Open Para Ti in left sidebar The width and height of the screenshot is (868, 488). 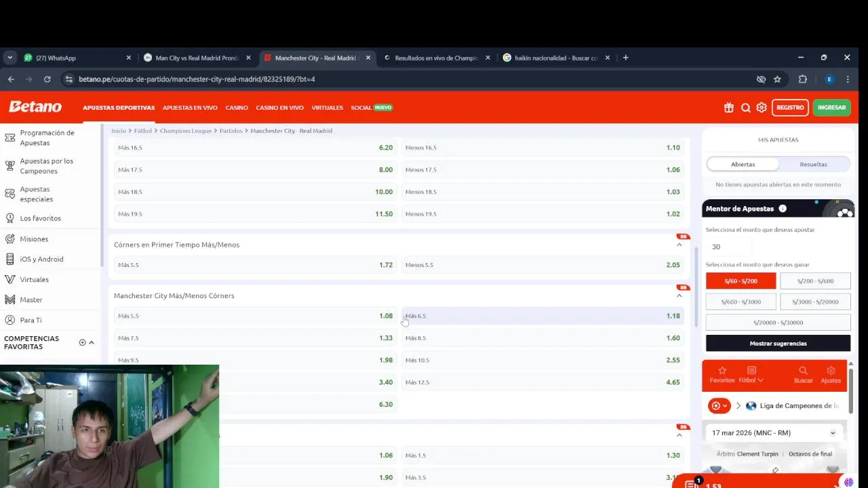31,320
